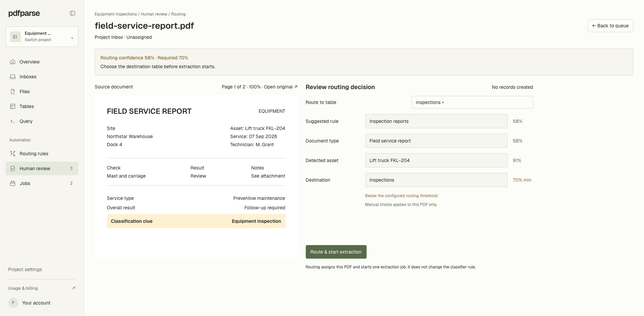Screen dimensions: 644x316
Task: Click the Usage & billing external arrow icon
Action: pyautogui.click(x=74, y=288)
